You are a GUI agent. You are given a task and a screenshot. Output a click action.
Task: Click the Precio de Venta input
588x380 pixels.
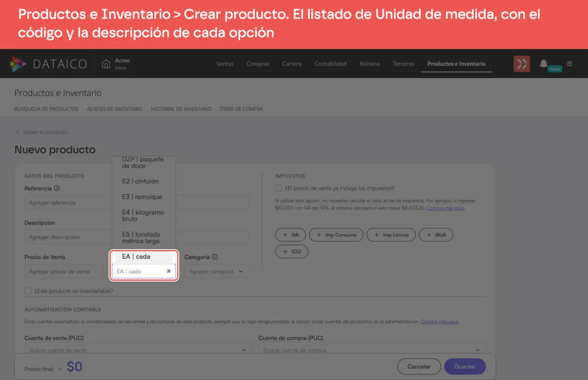point(64,272)
